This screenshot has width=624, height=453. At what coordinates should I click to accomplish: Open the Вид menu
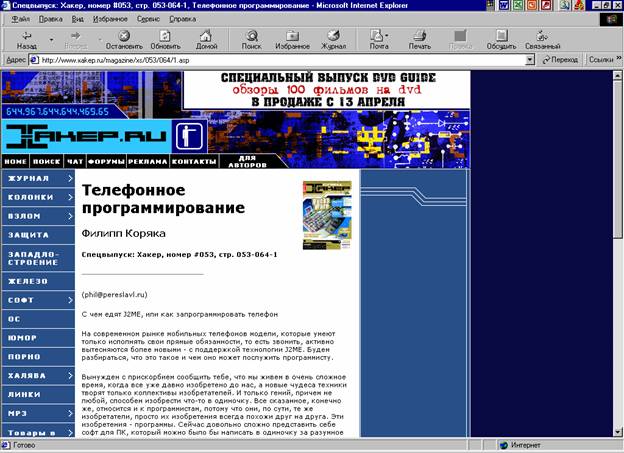[x=78, y=19]
